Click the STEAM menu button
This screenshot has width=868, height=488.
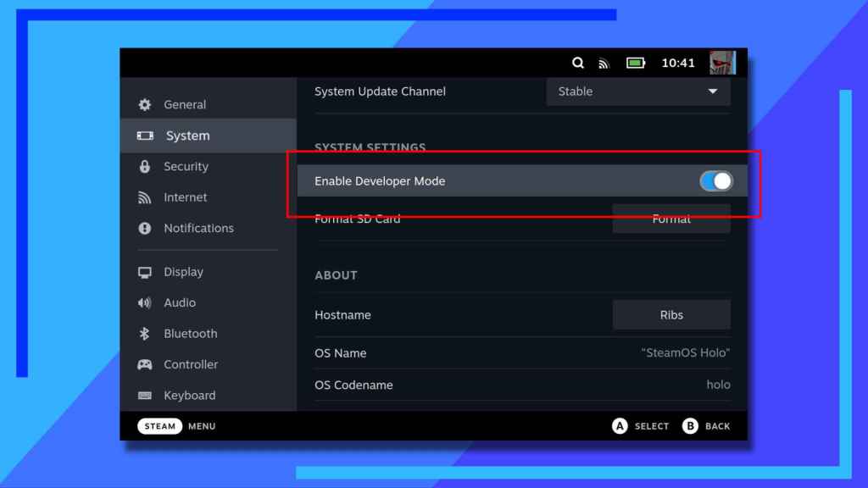coord(159,426)
